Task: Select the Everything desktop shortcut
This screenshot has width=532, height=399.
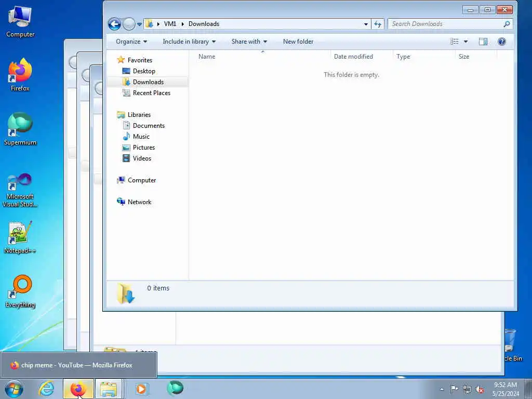Action: (20, 292)
